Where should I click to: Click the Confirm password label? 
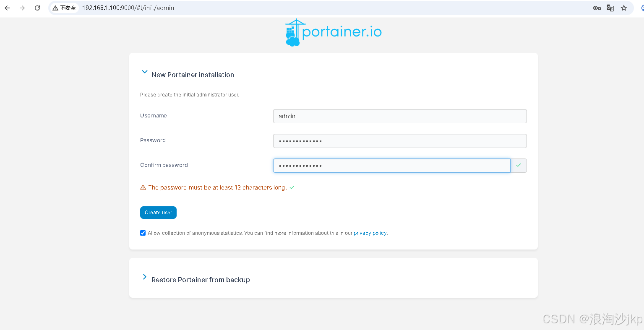[164, 165]
